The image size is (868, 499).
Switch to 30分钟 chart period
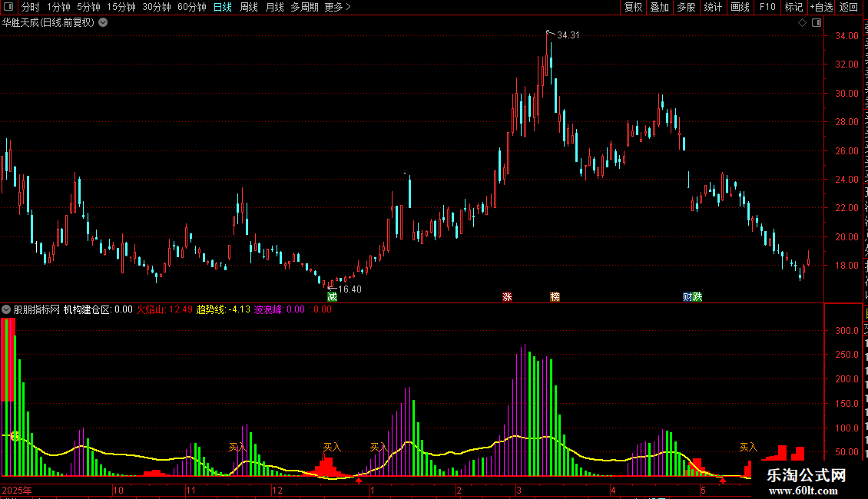point(157,7)
